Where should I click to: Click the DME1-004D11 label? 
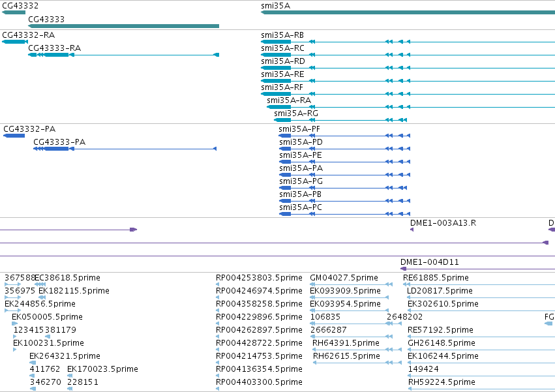[x=430, y=262]
